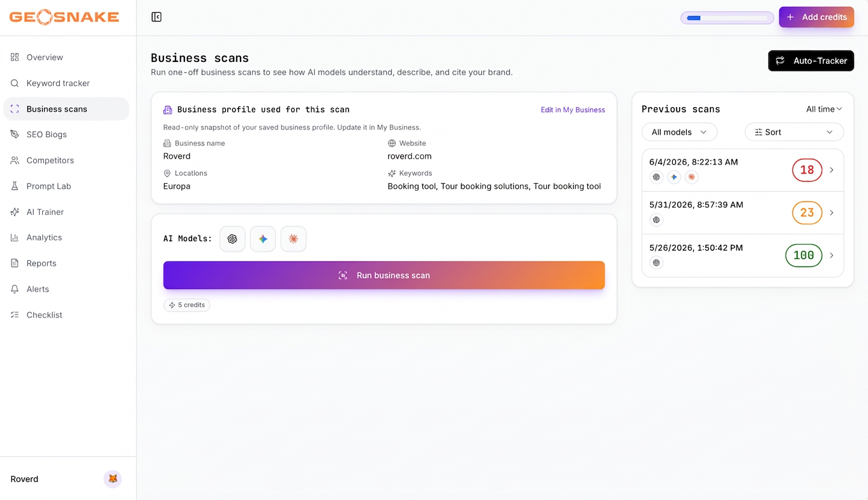868x500 pixels.
Task: Click the Europa location value
Action: (177, 186)
